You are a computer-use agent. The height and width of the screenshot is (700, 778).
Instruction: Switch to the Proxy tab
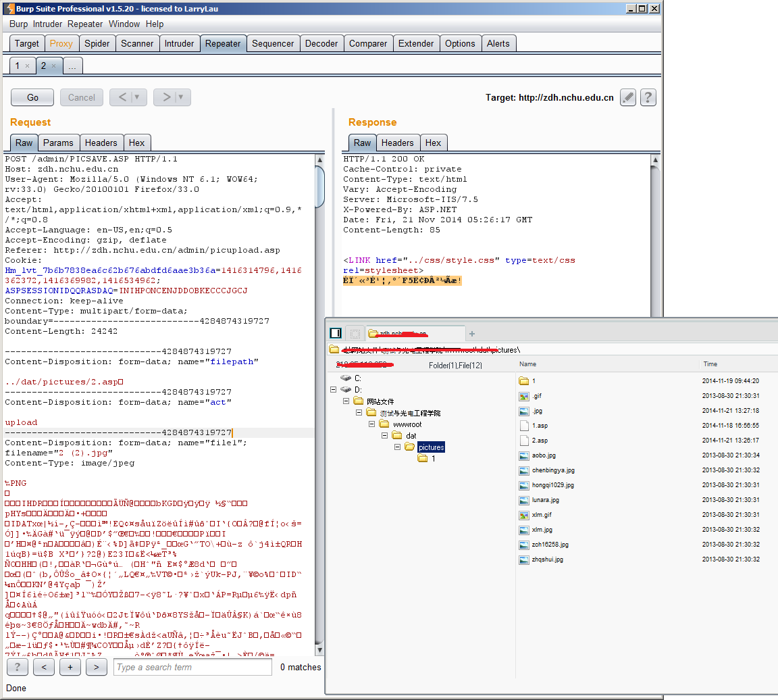tap(61, 44)
